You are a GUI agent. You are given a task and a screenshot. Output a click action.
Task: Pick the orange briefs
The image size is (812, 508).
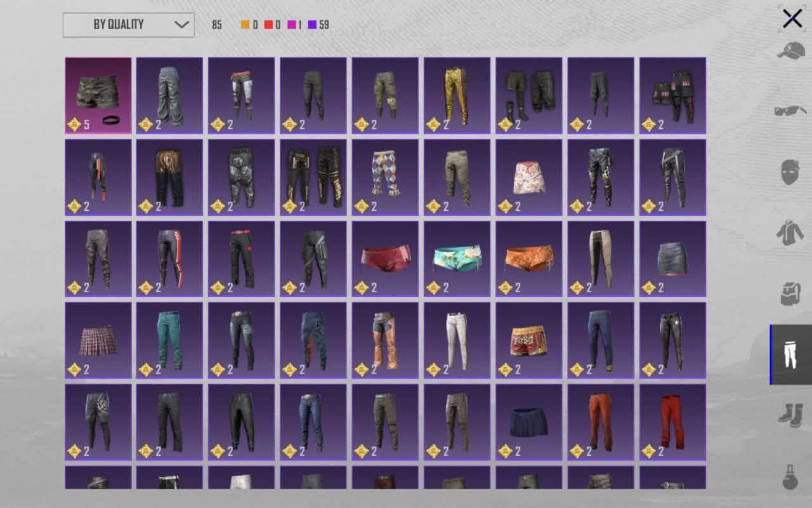coord(529,258)
